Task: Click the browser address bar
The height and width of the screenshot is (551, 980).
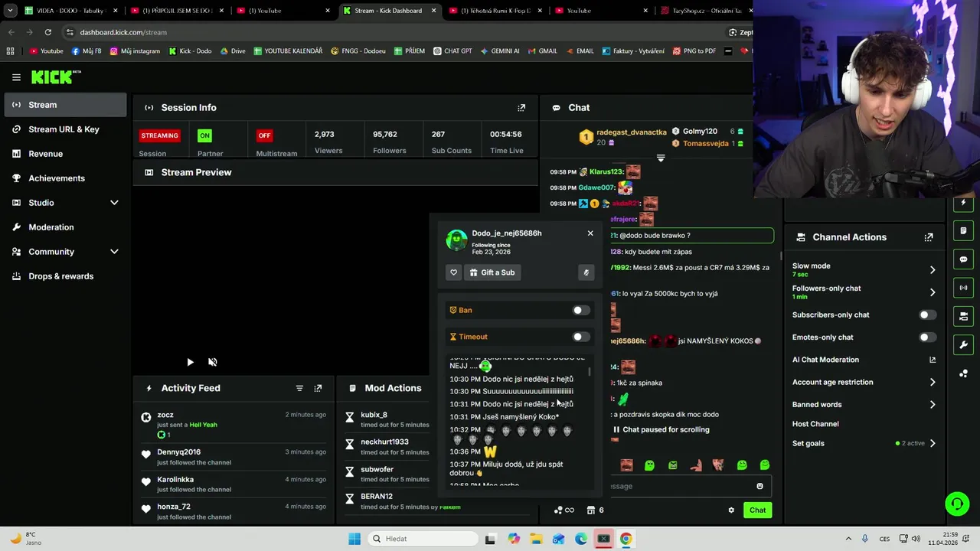Action: point(390,32)
